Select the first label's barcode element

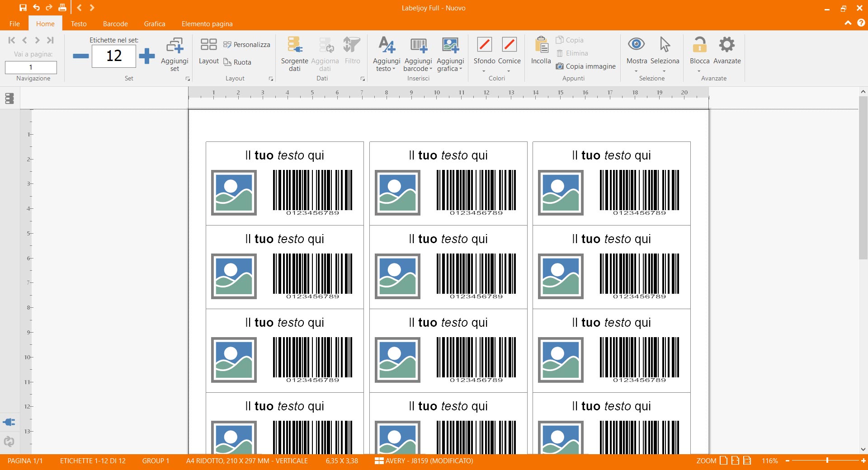tap(312, 193)
